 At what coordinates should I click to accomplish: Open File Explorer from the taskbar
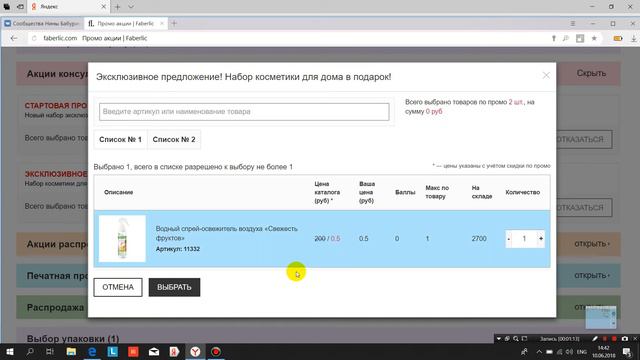click(71, 352)
